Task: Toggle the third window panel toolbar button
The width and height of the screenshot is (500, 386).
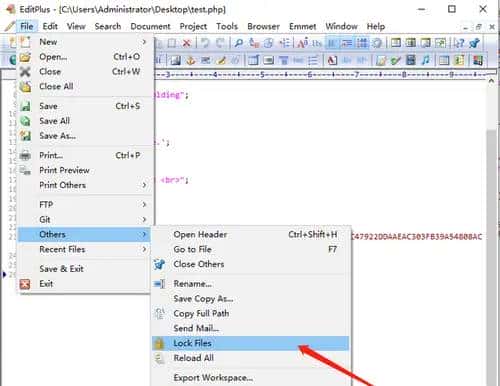Action: 426,43
